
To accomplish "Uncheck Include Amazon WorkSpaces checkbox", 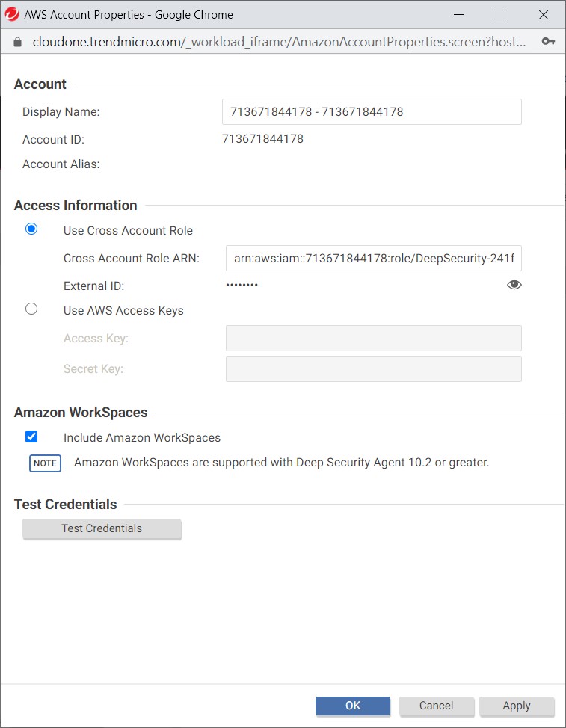I will coord(31,437).
